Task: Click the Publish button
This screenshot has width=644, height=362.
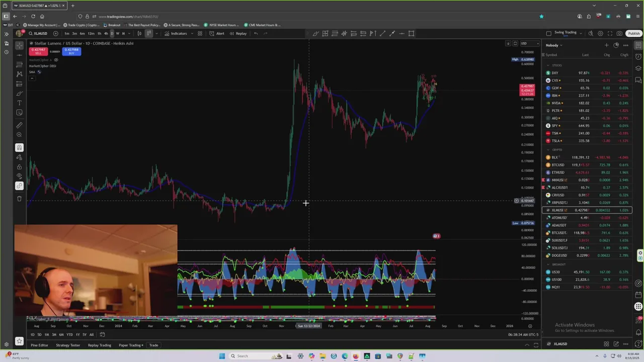Action: (x=634, y=34)
